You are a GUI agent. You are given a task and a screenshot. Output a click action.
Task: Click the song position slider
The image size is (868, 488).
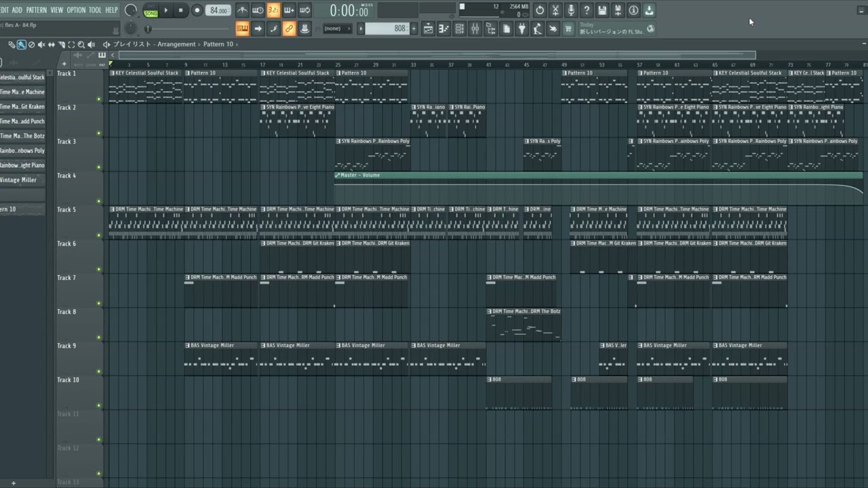186,28
